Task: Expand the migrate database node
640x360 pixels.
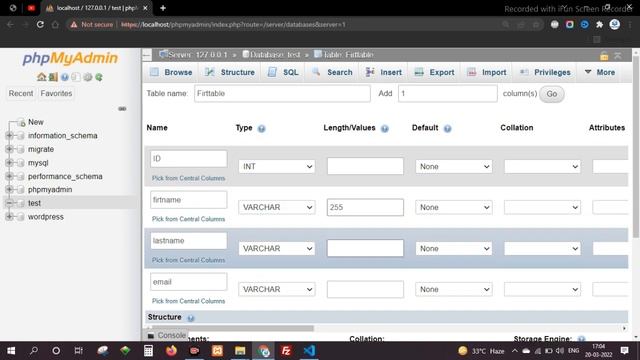Action: (x=9, y=149)
